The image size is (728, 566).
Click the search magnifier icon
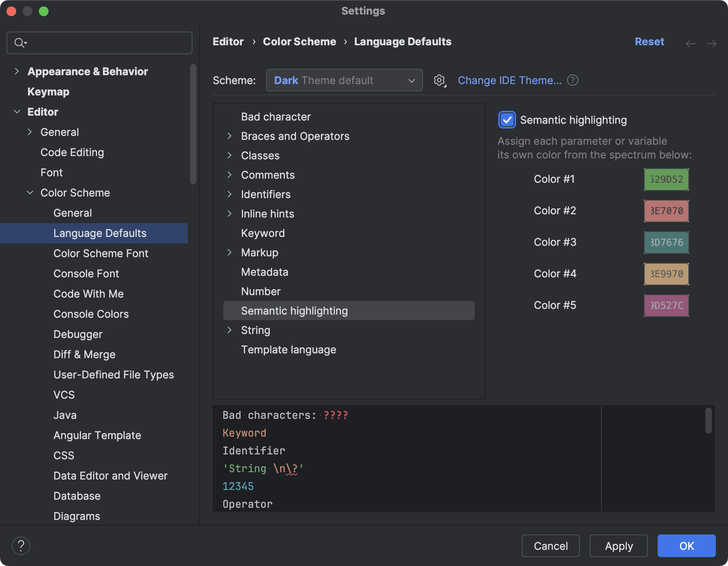tap(20, 42)
